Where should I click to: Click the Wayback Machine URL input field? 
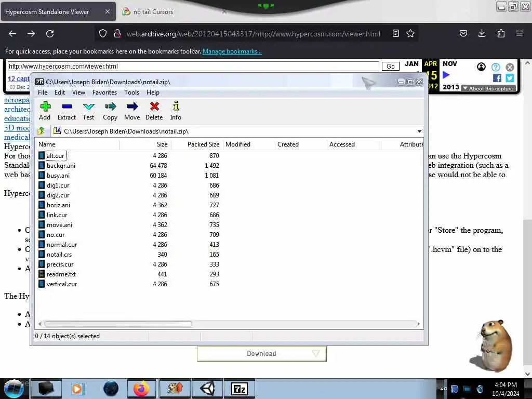tap(193, 66)
